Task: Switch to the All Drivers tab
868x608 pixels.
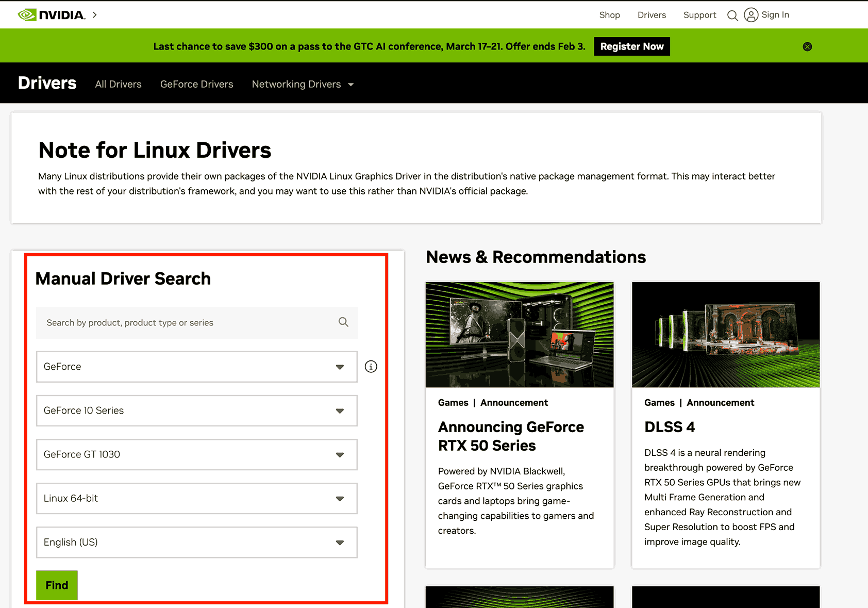Action: 118,84
